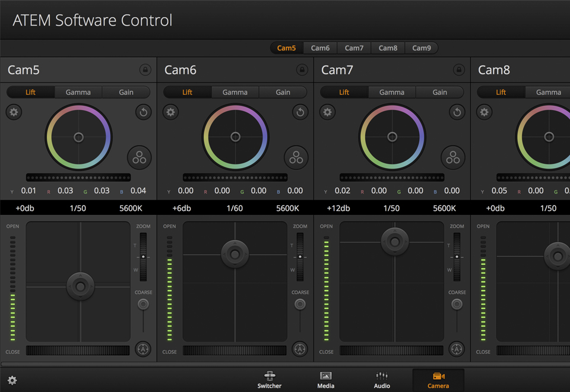
Task: Click the center of Cam6 color balance wheel
Action: point(235,136)
